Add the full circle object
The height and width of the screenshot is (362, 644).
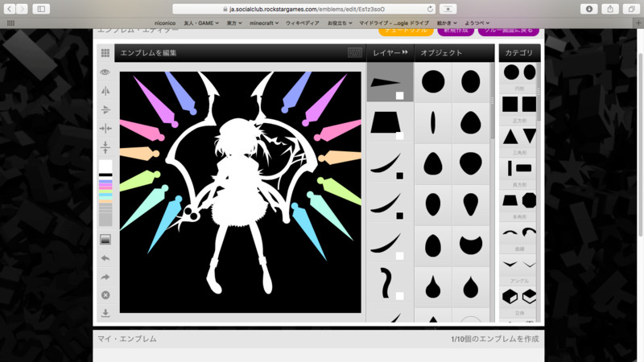[433, 81]
